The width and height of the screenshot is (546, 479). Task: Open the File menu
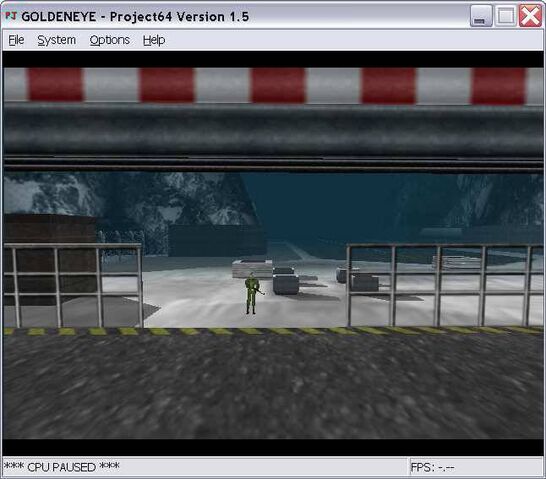[x=16, y=40]
